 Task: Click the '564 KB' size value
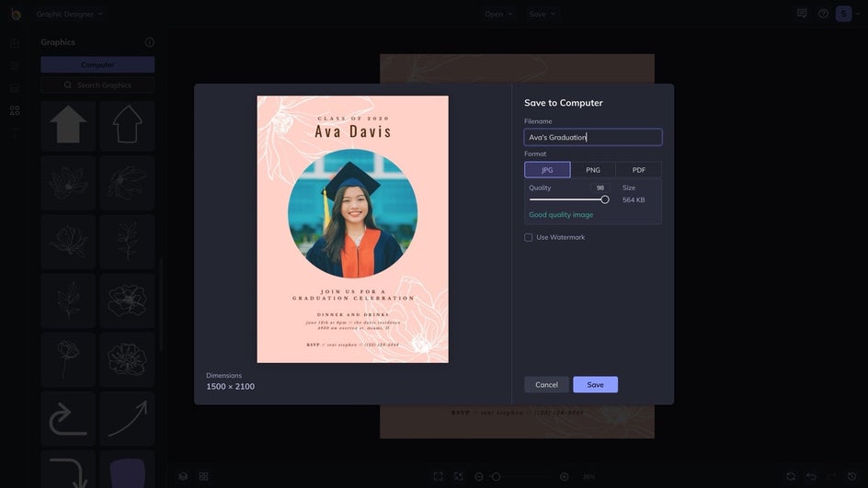634,199
